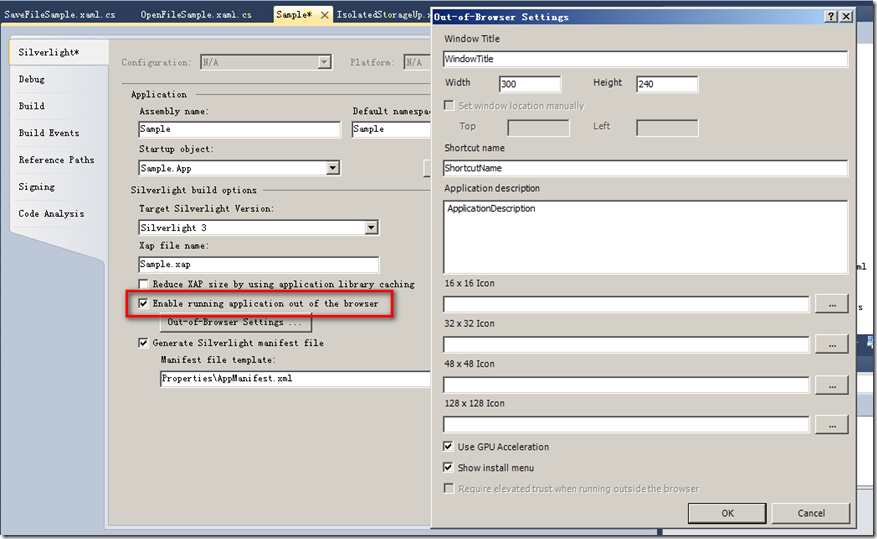The image size is (877, 539).
Task: Browse for the 32 x 32 icon
Action: tap(832, 344)
